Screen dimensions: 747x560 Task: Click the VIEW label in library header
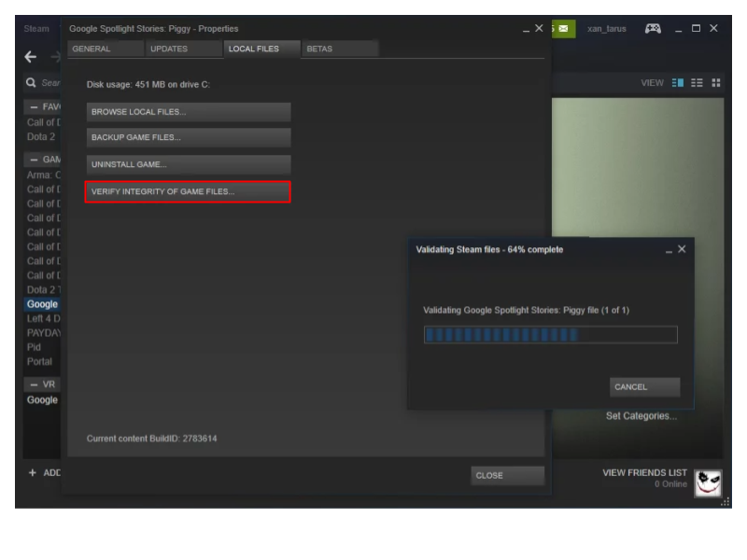652,83
